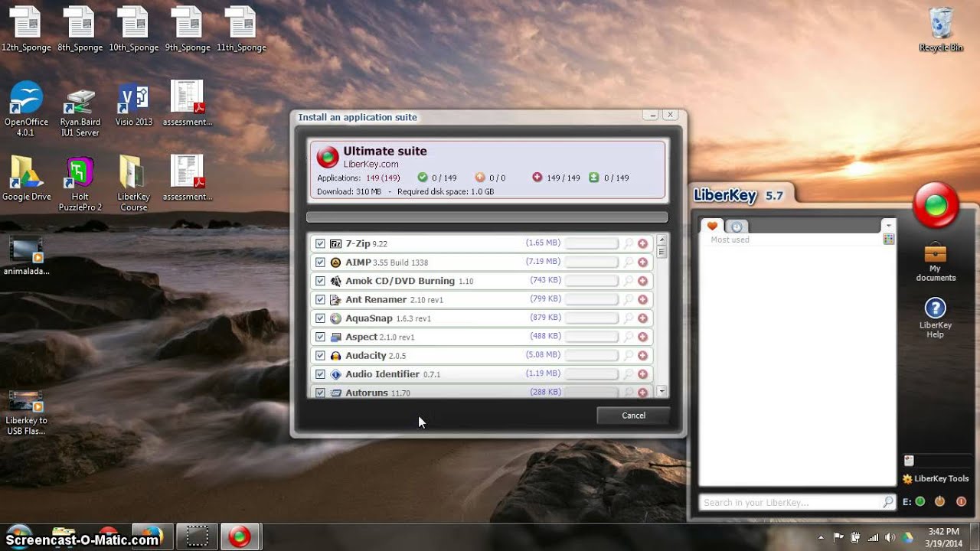Uncheck the Audio Identifier checkbox
This screenshot has width=980, height=551.
pos(320,374)
